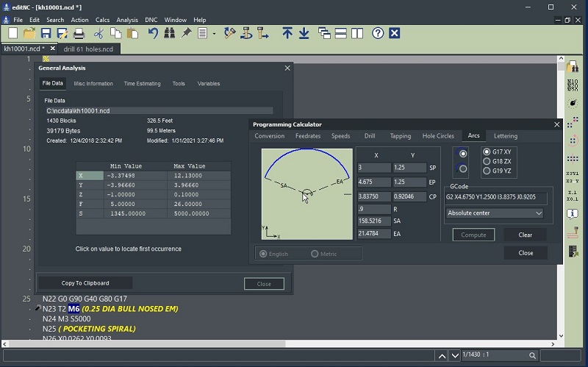Switch to the Hole Circles tab
The image size is (588, 367).
click(438, 136)
